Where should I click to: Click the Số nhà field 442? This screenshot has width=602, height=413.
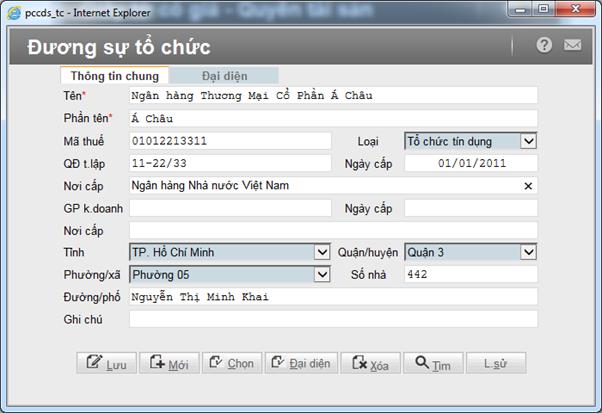[x=471, y=274]
